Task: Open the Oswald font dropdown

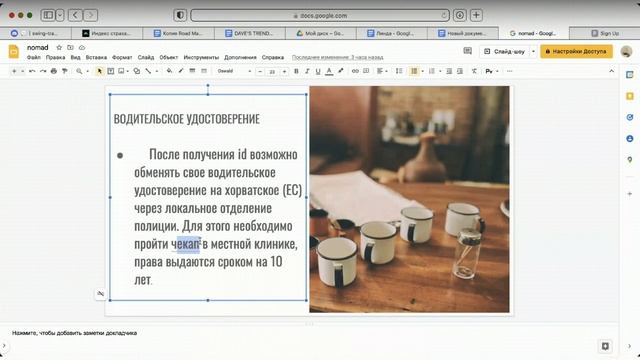Action: (x=234, y=71)
